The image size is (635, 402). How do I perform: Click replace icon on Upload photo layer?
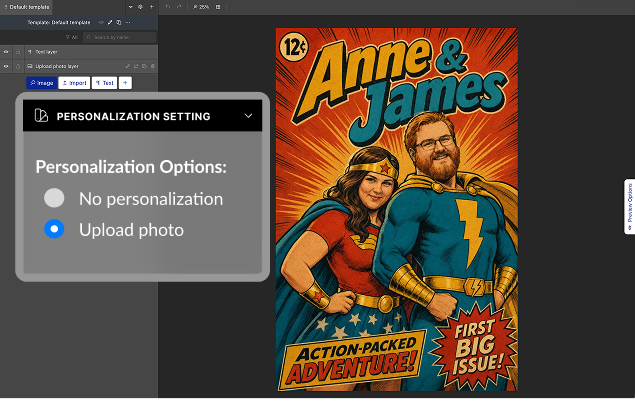[136, 66]
